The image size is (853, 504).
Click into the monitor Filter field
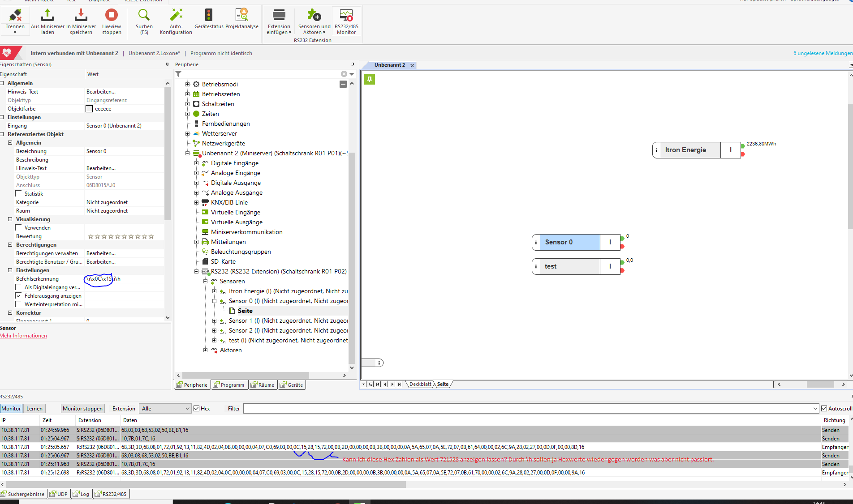coord(529,409)
